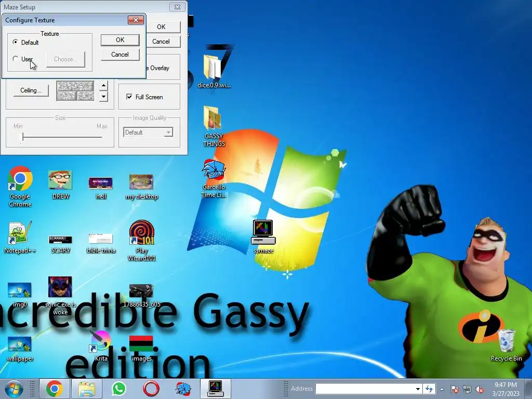Viewport: 532px width, 399px height.
Task: Open the GASSY THINGS folder
Action: click(214, 126)
